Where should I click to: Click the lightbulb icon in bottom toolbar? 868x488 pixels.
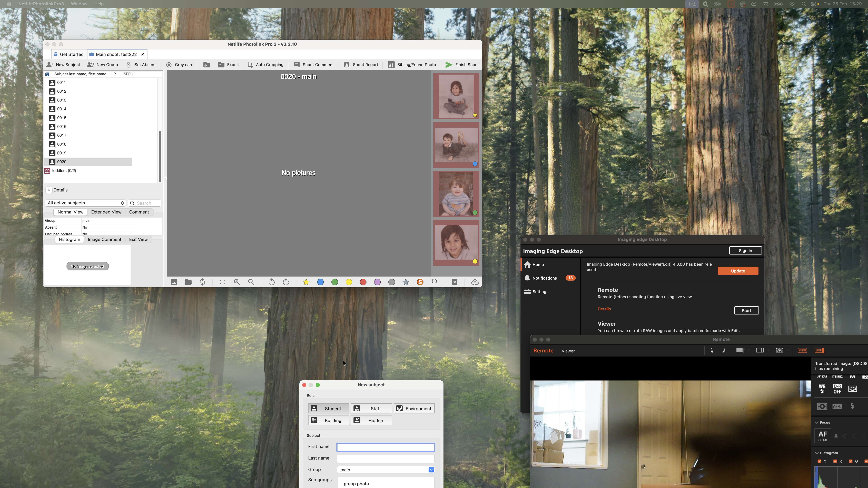point(434,282)
